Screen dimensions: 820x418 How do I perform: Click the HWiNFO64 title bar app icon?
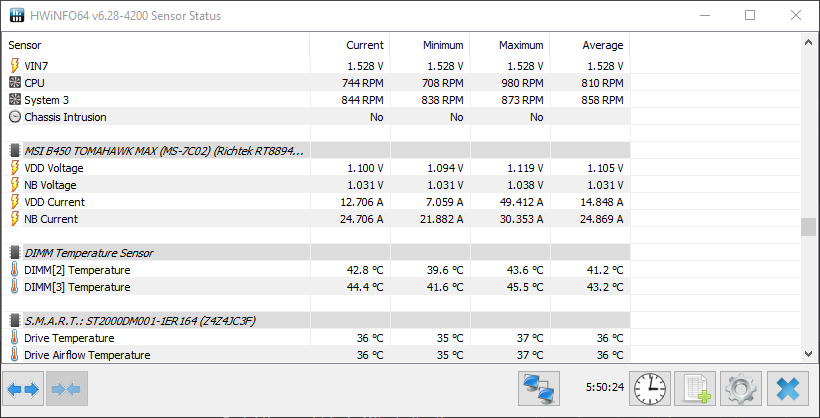point(17,15)
